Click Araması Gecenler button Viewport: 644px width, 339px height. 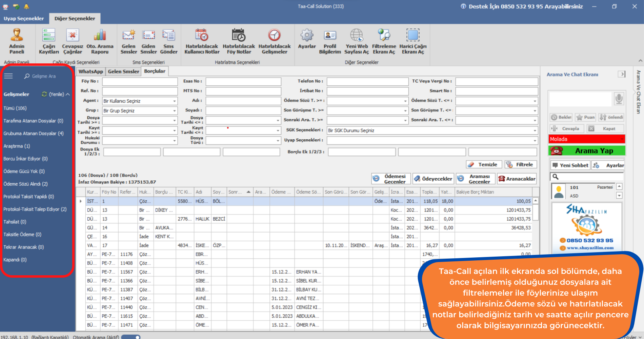click(x=476, y=179)
